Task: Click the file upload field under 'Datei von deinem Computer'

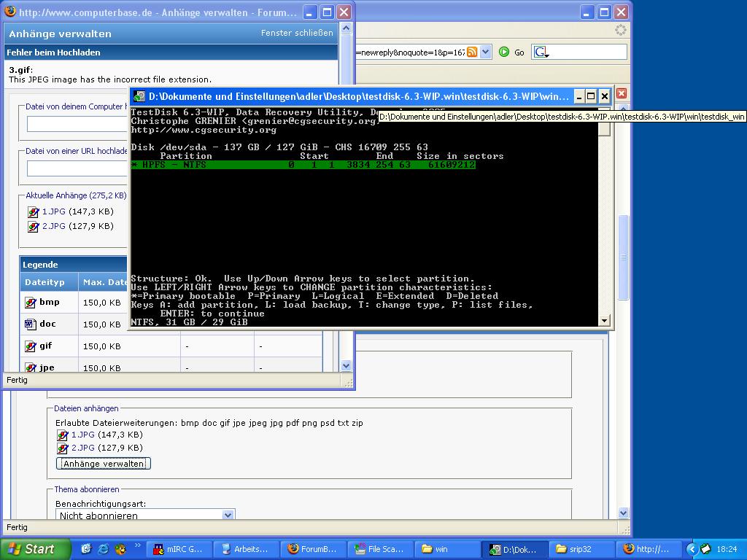Action: [77, 124]
